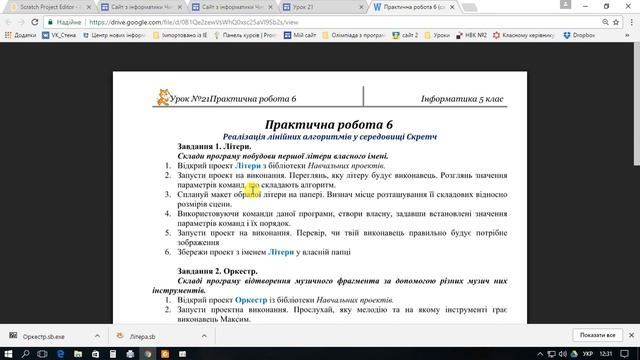The width and height of the screenshot is (640, 360).
Task: Open File Explorer from the taskbar
Action: (78, 354)
